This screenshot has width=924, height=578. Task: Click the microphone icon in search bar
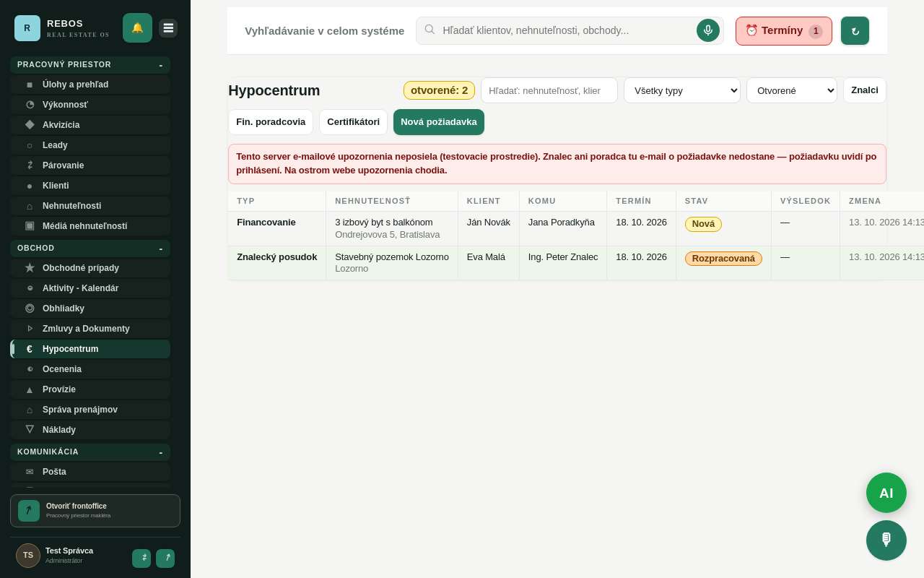708,30
